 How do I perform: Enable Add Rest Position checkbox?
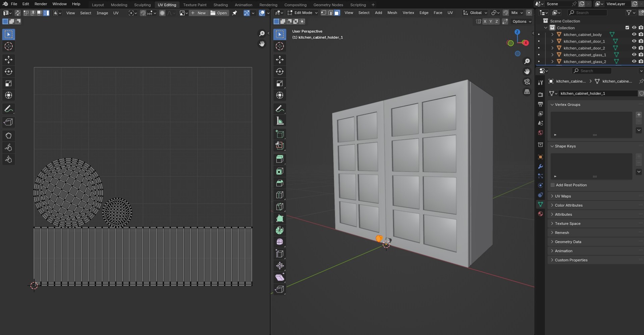click(553, 185)
